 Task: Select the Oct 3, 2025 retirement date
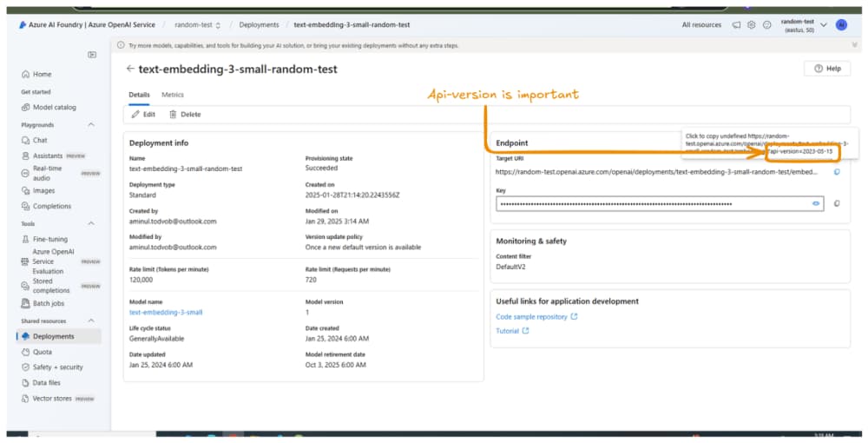335,365
